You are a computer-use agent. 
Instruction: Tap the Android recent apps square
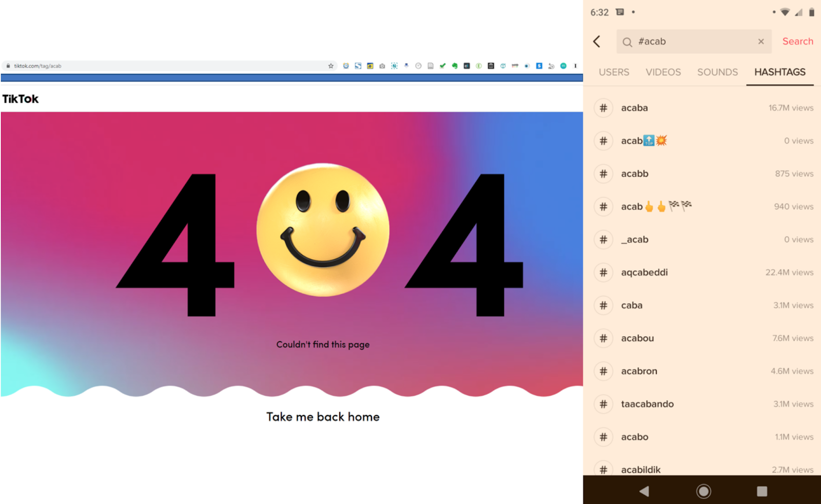[x=762, y=491]
